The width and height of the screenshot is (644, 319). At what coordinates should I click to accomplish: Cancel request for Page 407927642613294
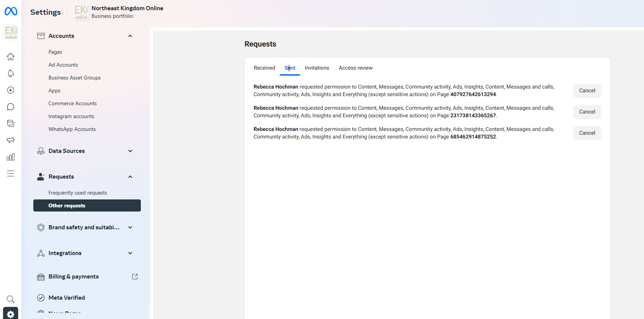[587, 91]
